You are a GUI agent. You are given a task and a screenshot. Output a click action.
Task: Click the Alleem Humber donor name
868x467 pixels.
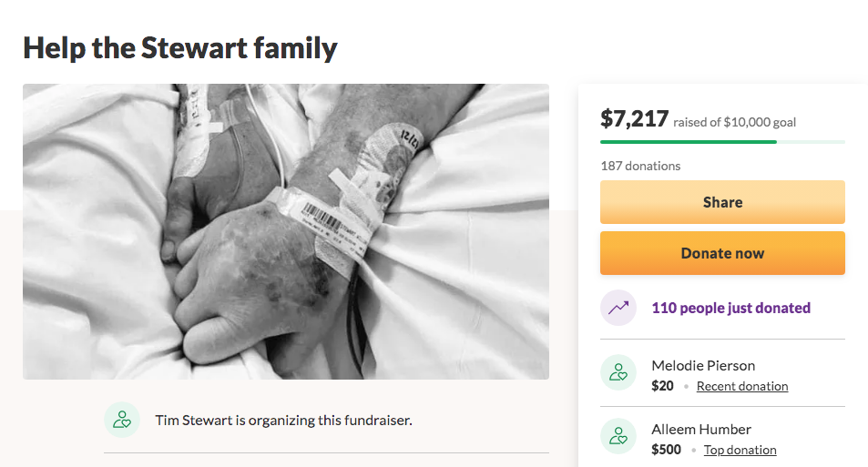[700, 430]
